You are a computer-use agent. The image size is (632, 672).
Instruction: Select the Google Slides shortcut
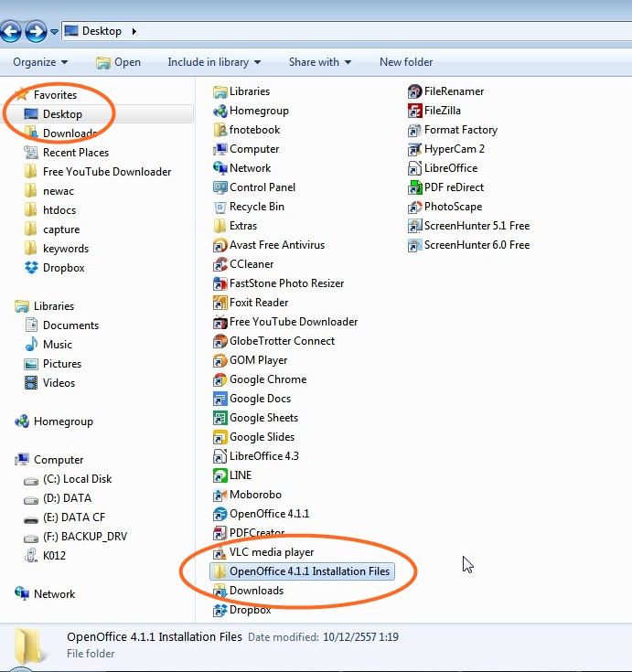(x=254, y=437)
